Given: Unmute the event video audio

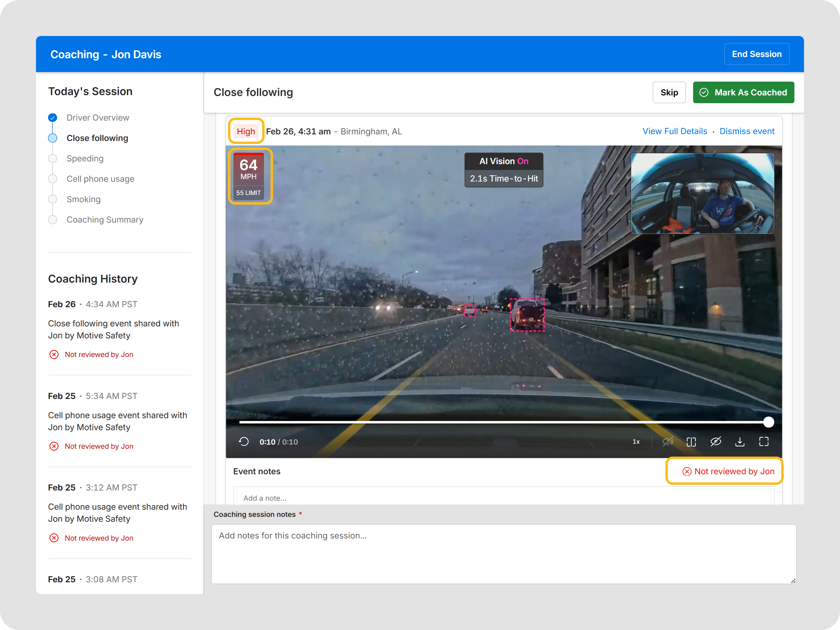Looking at the screenshot, I should click(667, 442).
